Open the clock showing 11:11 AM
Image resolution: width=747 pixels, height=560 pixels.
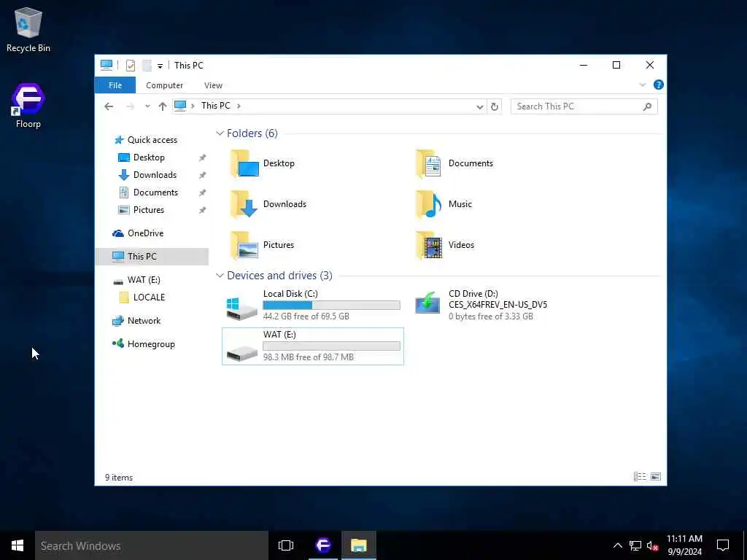[684, 545]
